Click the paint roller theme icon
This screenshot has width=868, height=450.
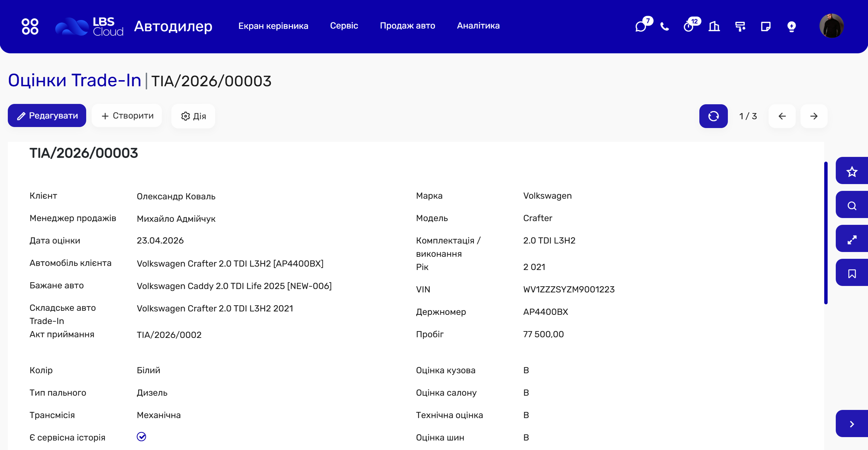740,26
